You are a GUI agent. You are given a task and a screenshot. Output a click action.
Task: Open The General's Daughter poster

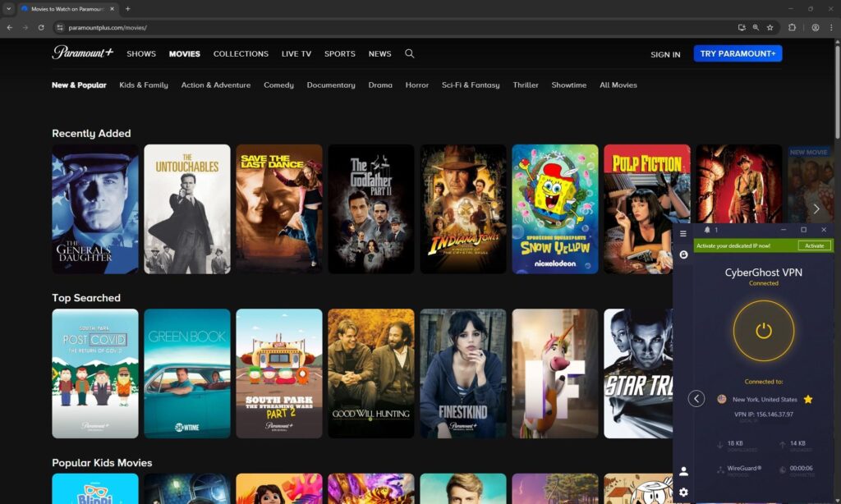pos(95,209)
